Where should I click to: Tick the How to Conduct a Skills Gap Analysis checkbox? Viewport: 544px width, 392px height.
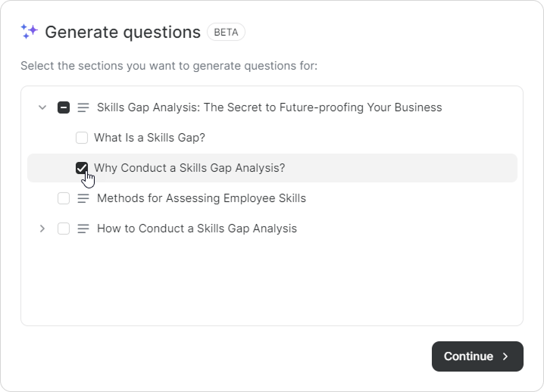point(64,229)
